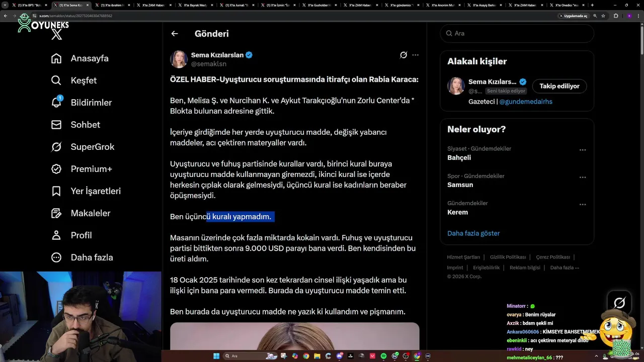Image resolution: width=644 pixels, height=362 pixels.
Task: Open a new browser tab
Action: pyautogui.click(x=592, y=5)
